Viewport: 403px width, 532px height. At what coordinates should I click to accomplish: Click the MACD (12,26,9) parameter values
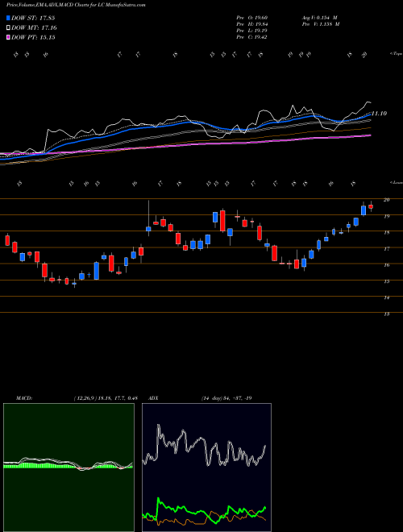pyautogui.click(x=105, y=398)
